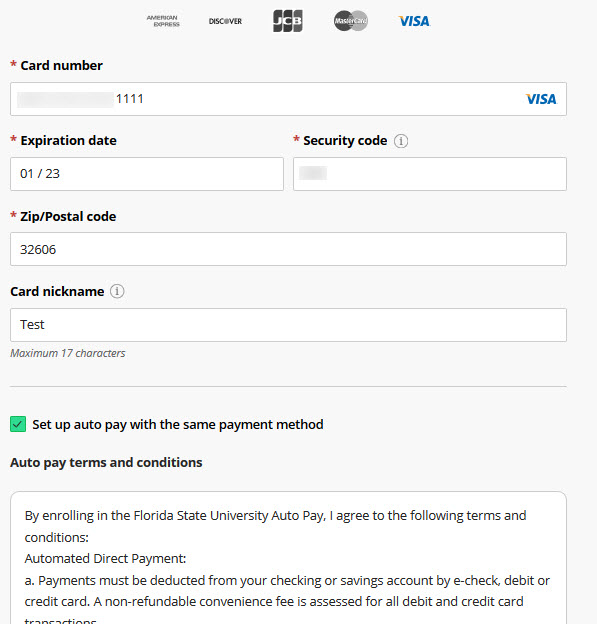This screenshot has width=597, height=624.
Task: Click the Expiration date label
Action: coord(68,140)
